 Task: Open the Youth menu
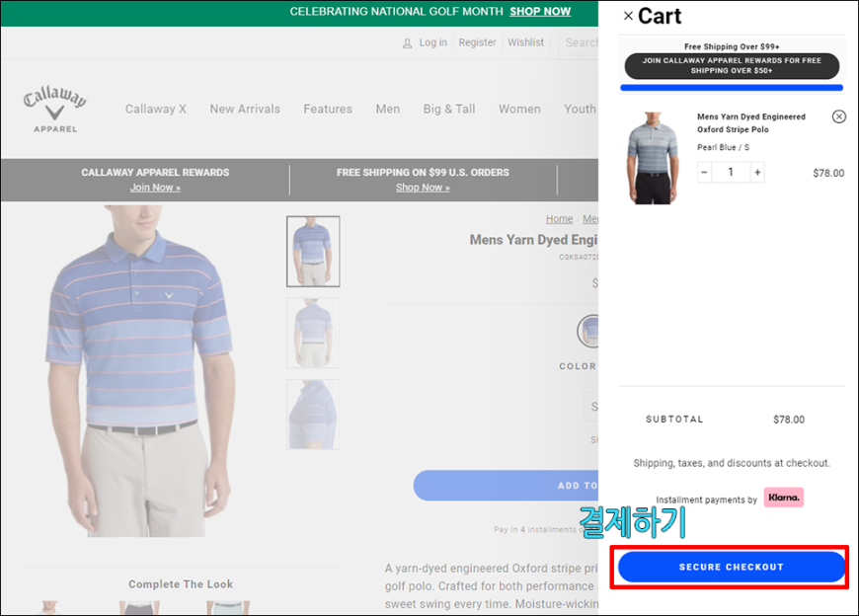pyautogui.click(x=580, y=109)
